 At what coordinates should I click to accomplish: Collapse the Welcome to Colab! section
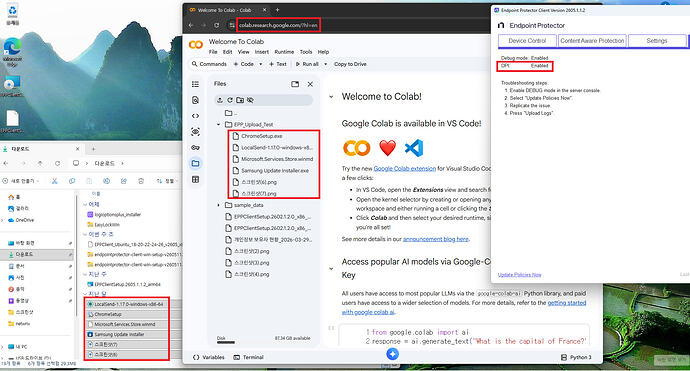[331, 97]
